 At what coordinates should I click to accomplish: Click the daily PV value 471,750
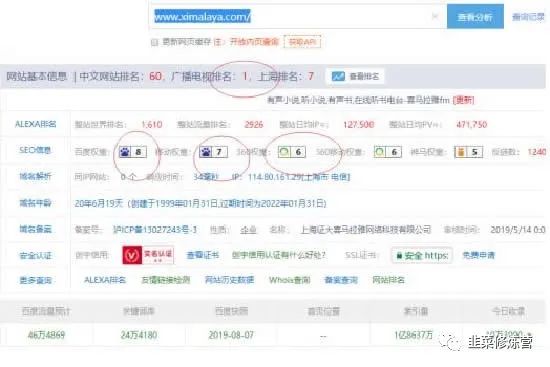tap(471, 124)
